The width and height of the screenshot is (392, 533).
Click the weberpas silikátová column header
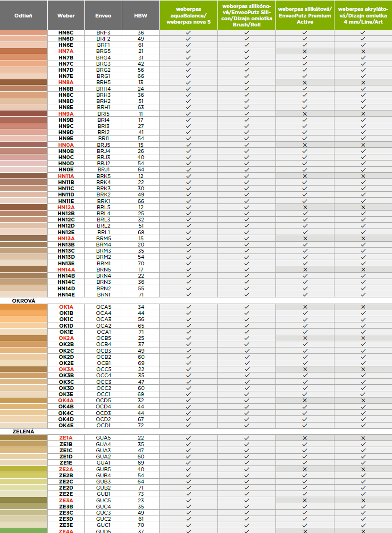pos(305,15)
